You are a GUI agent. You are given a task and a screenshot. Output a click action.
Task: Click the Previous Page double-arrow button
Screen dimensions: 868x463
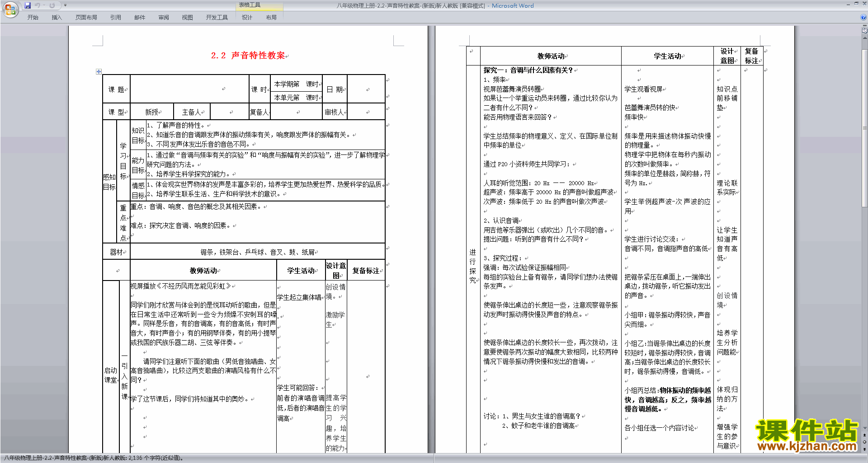coord(865,435)
